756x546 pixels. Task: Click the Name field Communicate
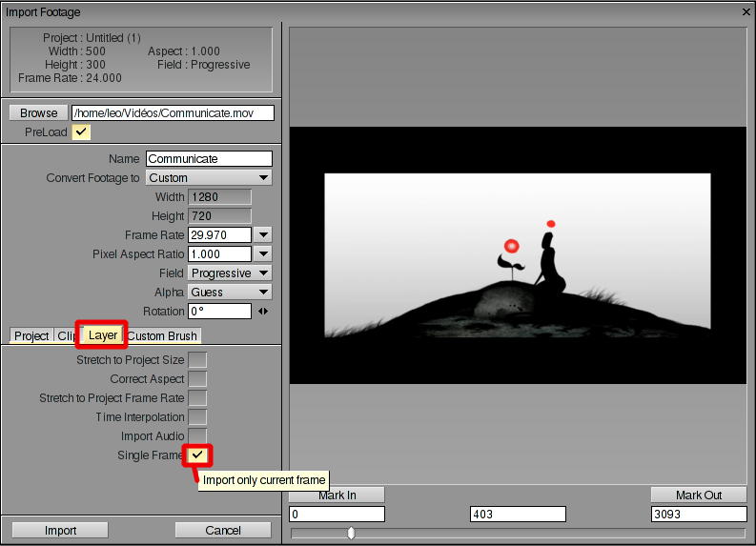(209, 158)
